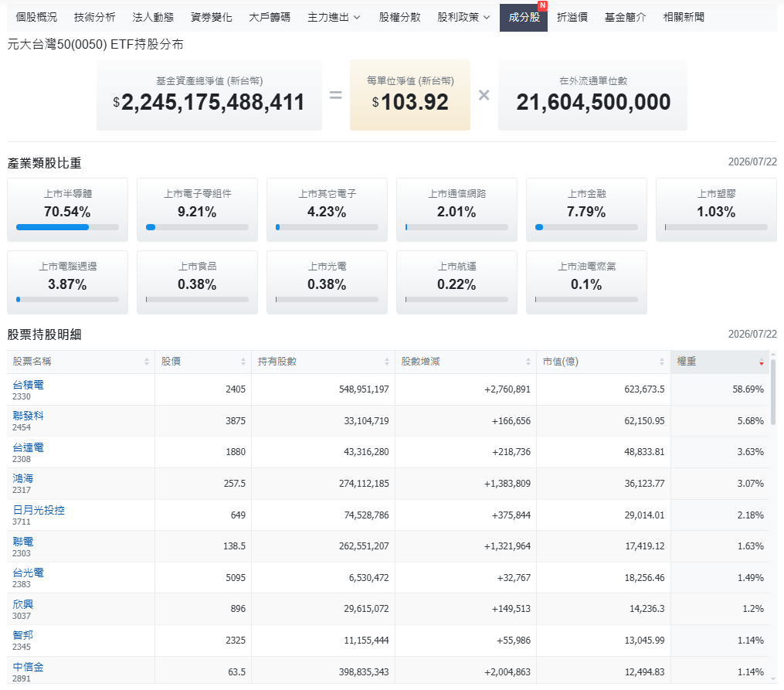Open 聯發科 stock link
This screenshot has width=784, height=690.
[x=28, y=416]
